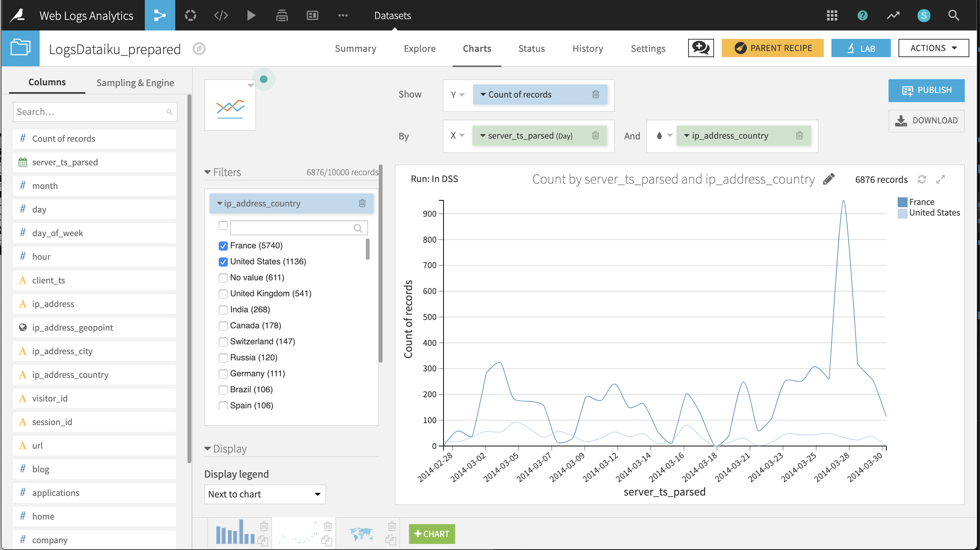The width and height of the screenshot is (980, 550).
Task: Switch to the Summary tab
Action: [x=355, y=48]
